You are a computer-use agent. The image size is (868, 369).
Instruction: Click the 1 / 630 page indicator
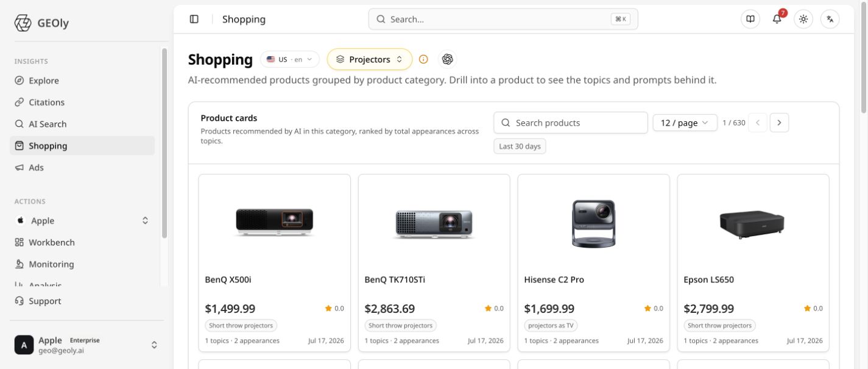coord(734,123)
